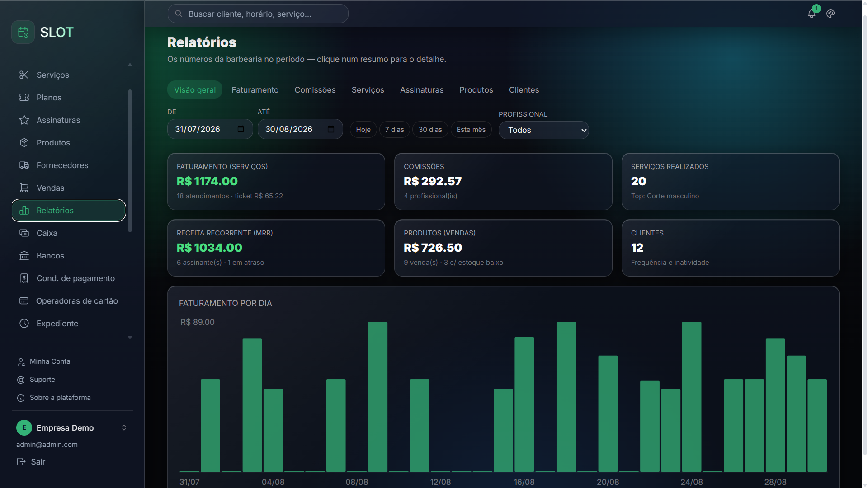Click the ticket icon beside Planos

(24, 97)
